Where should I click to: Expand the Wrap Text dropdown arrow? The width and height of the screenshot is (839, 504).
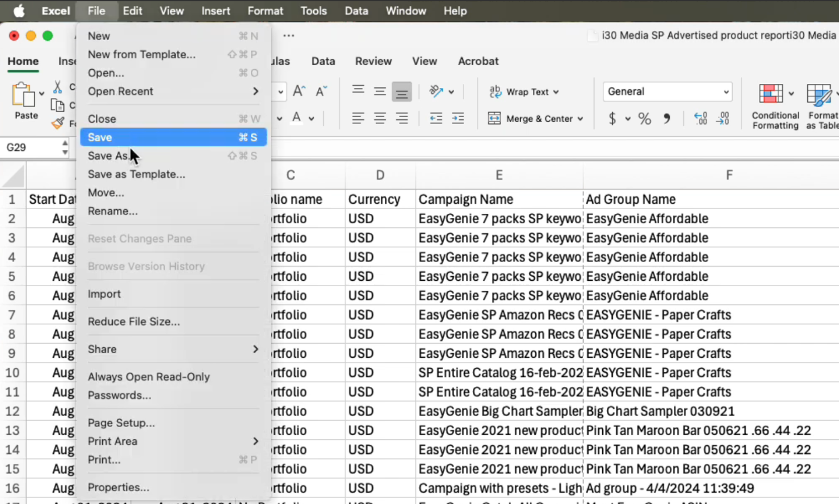556,92
